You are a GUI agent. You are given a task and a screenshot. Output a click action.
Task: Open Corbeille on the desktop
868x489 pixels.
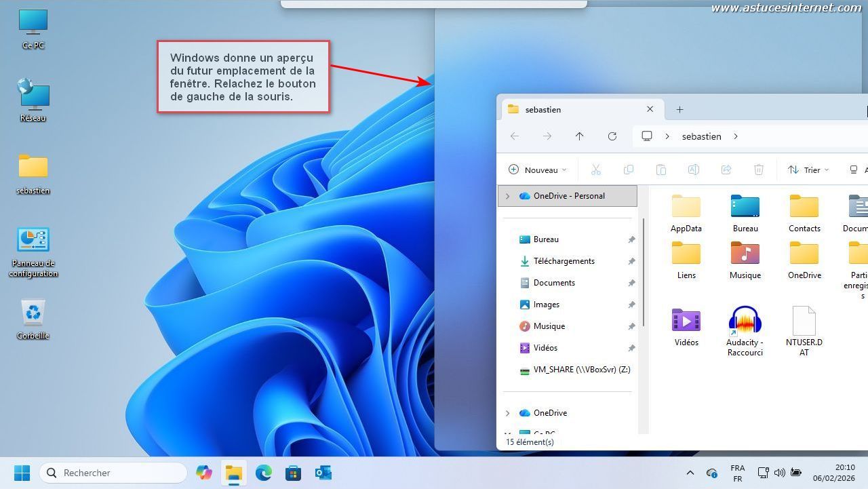[33, 313]
